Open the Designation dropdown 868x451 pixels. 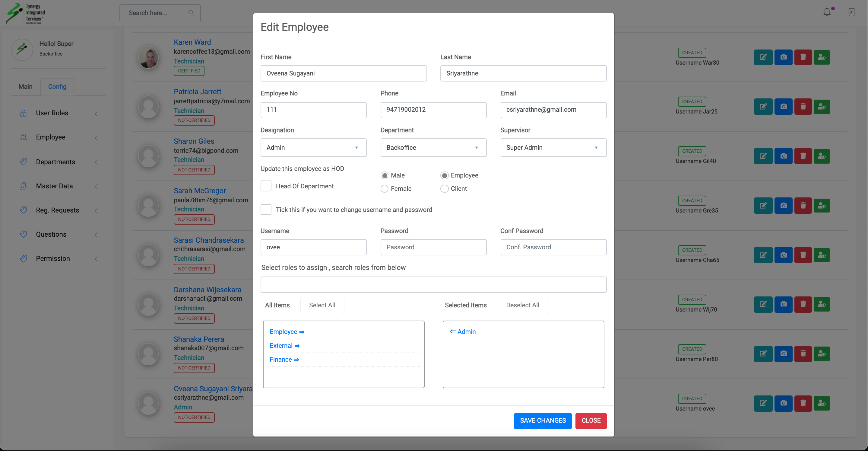(313, 148)
